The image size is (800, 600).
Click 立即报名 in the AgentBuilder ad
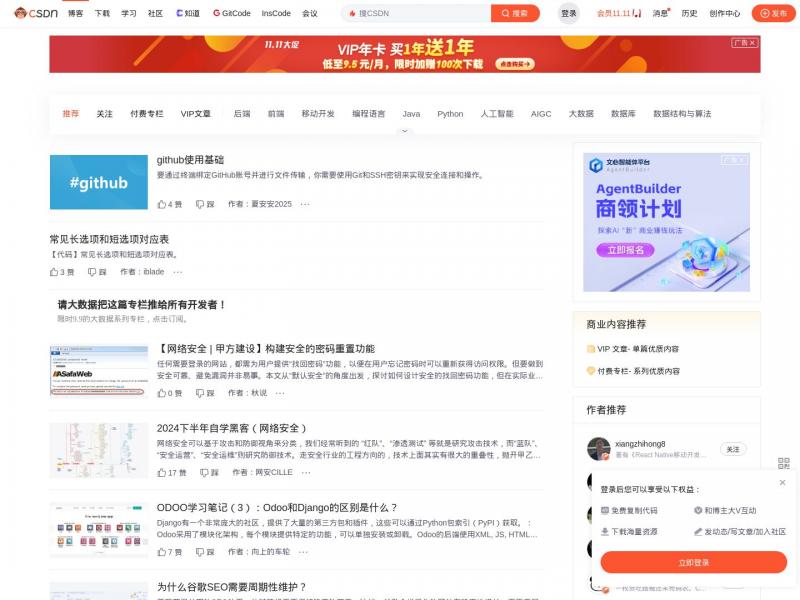coord(626,250)
